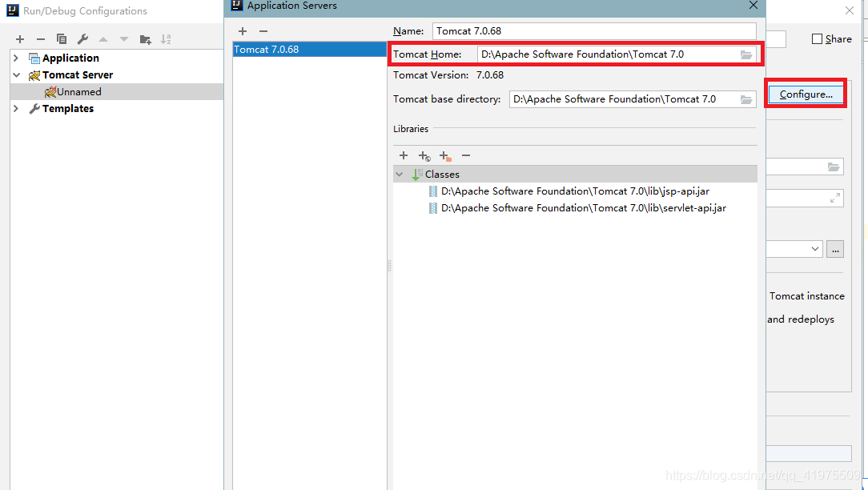Expand the Application tree node

16,58
